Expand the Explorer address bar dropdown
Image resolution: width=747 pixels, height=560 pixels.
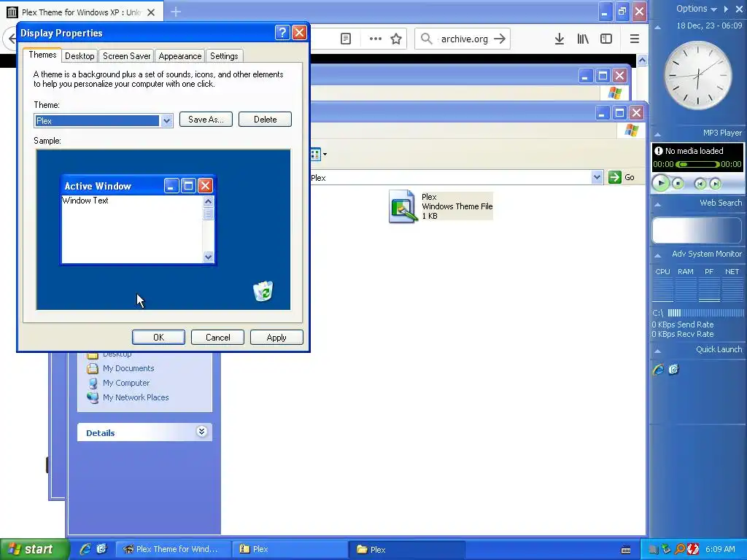(x=597, y=177)
